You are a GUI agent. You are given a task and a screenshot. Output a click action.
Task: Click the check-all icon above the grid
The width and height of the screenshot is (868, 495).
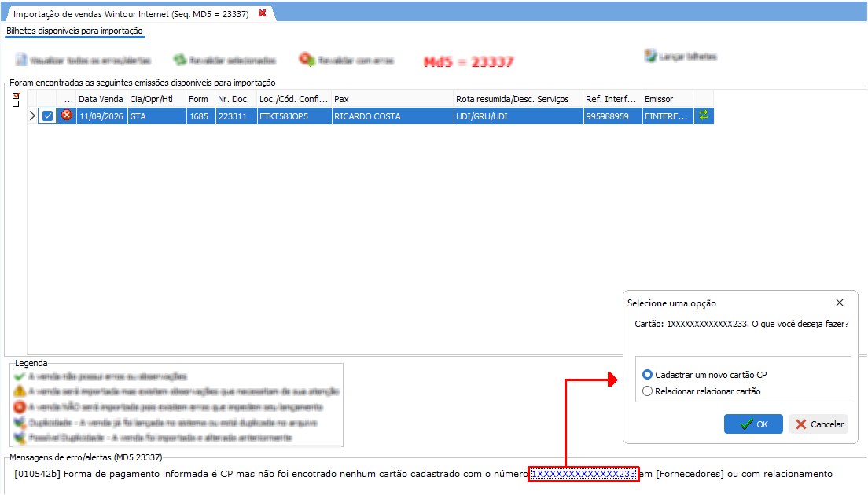[16, 96]
